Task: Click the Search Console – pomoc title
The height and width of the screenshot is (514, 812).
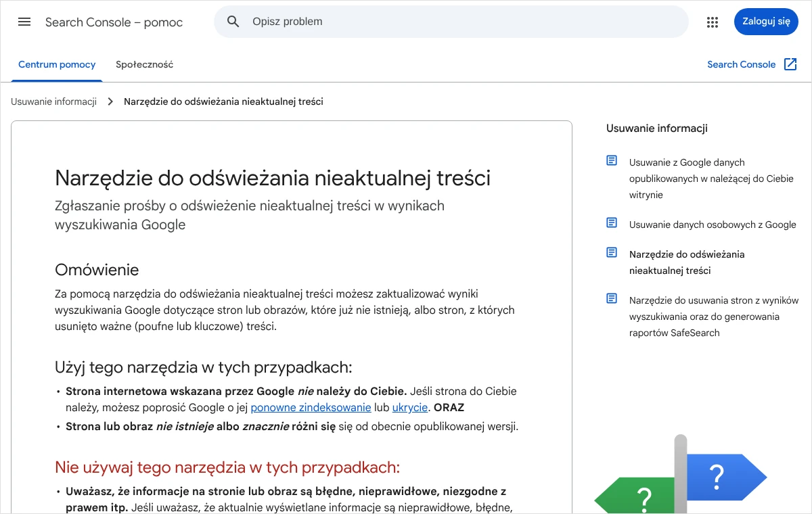Action: pyautogui.click(x=114, y=22)
